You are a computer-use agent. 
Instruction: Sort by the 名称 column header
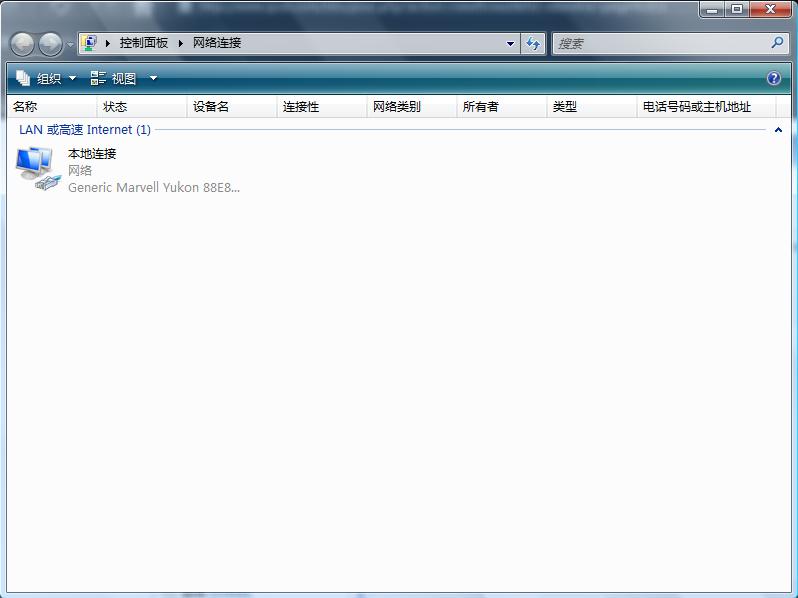click(x=52, y=107)
